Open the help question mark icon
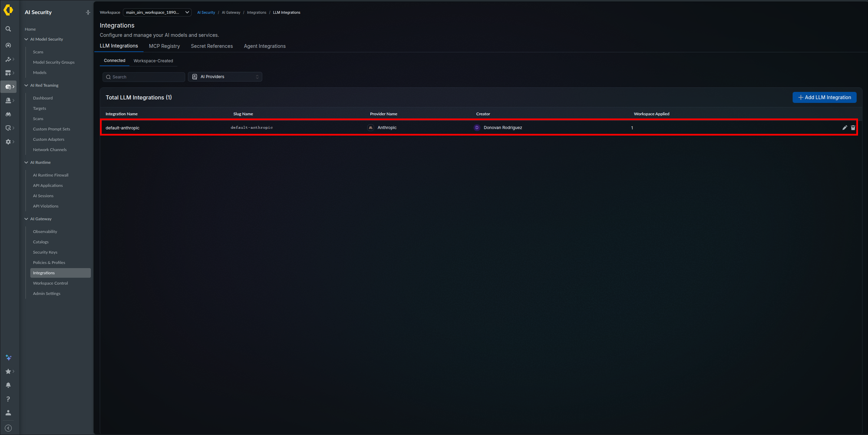 tap(8, 399)
